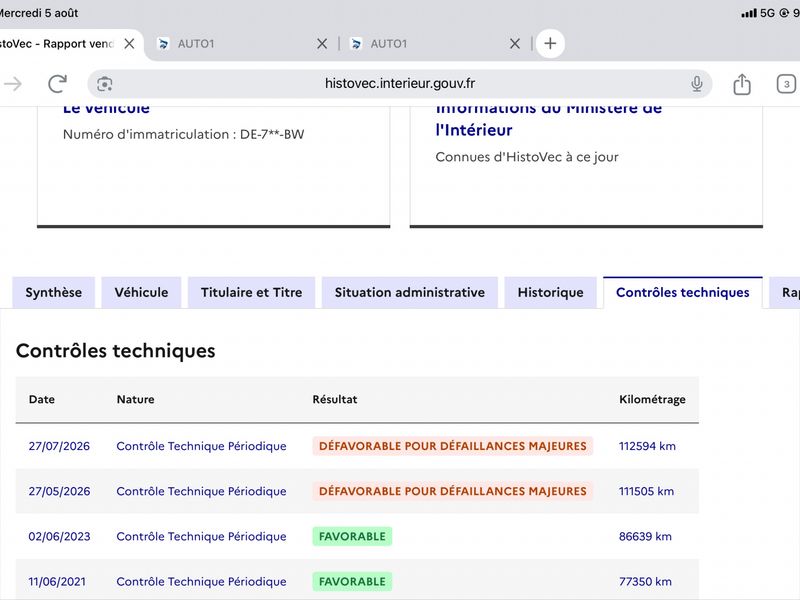Open the Synthèse tab

pyautogui.click(x=54, y=292)
